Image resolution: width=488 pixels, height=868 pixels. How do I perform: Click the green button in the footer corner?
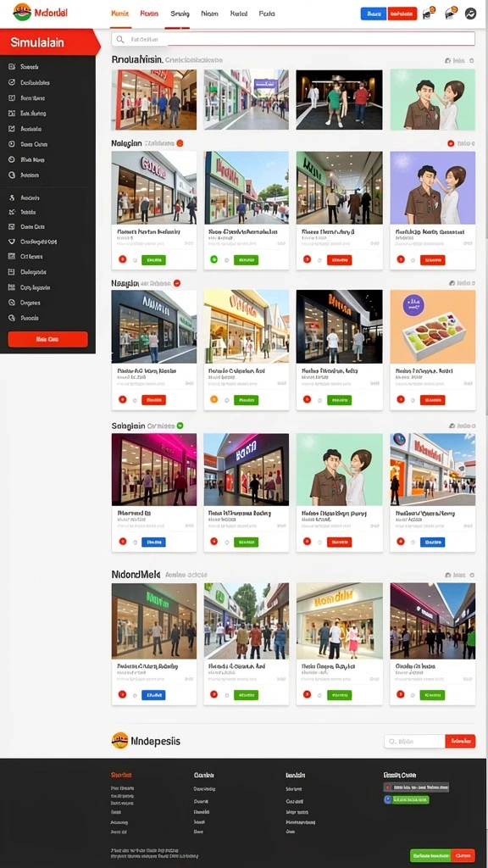pos(430,855)
